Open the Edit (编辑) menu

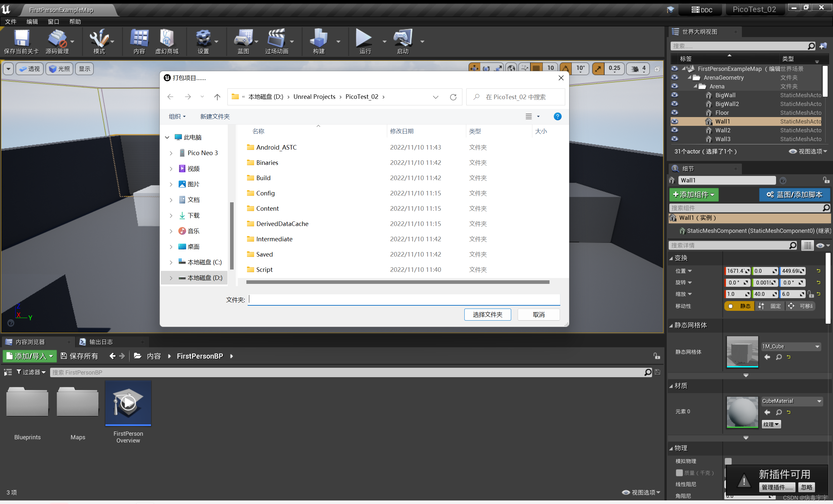(32, 21)
